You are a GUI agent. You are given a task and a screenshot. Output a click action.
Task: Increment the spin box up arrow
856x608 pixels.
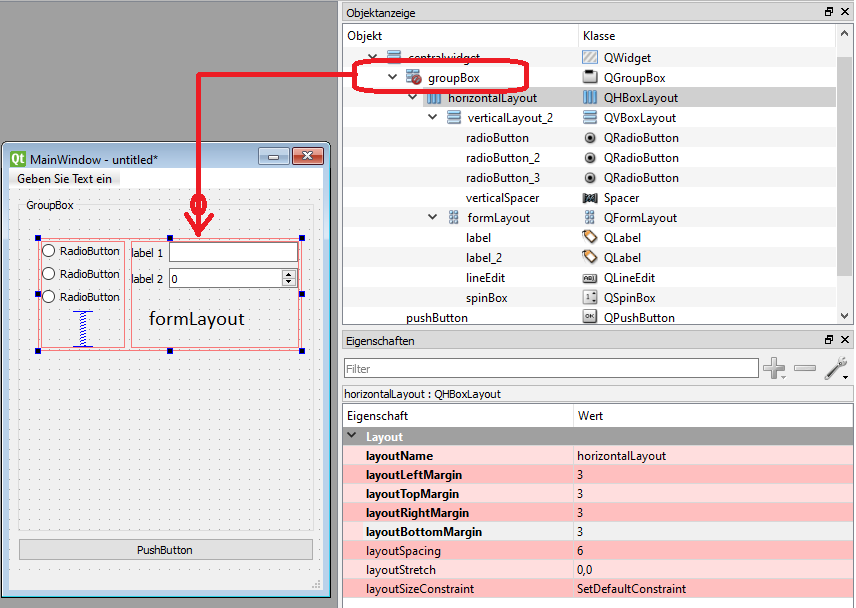coord(289,275)
